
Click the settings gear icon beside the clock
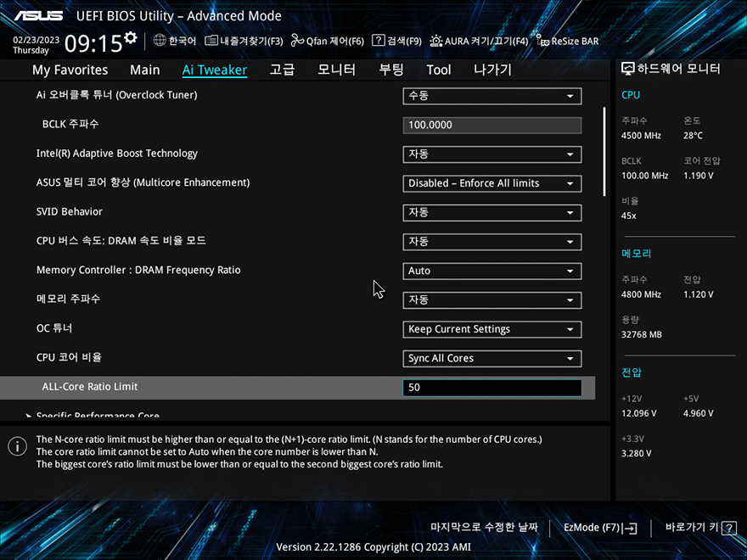coord(130,38)
